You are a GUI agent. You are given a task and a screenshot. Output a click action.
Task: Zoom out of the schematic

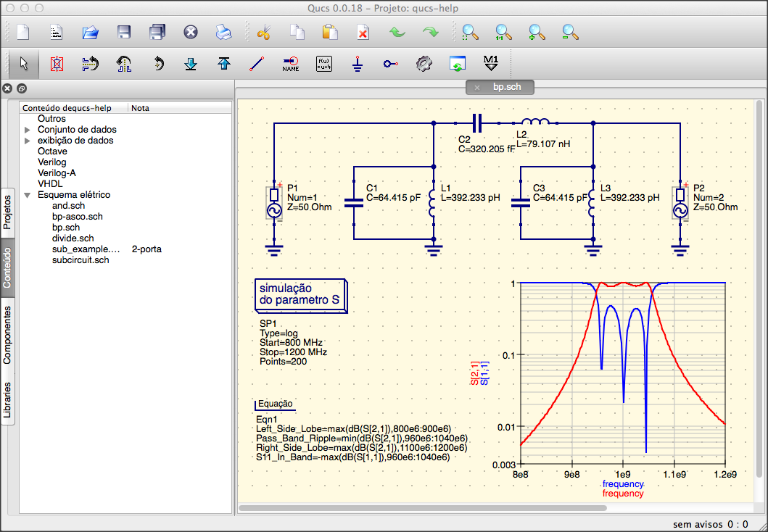[570, 33]
